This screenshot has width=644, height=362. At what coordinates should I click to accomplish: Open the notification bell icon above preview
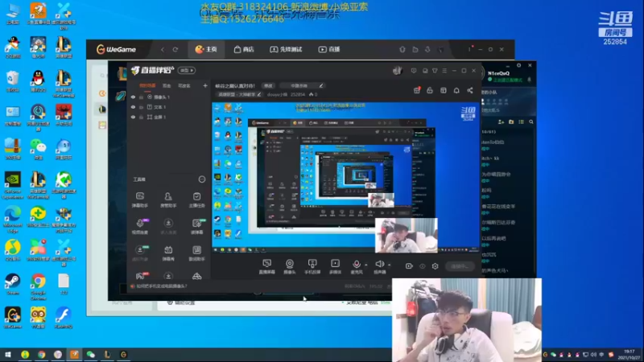(456, 90)
